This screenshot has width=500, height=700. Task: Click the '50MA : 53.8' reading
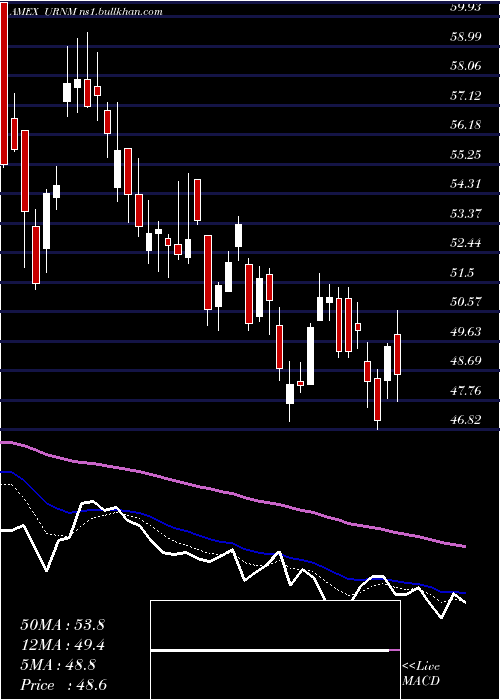coord(62,625)
